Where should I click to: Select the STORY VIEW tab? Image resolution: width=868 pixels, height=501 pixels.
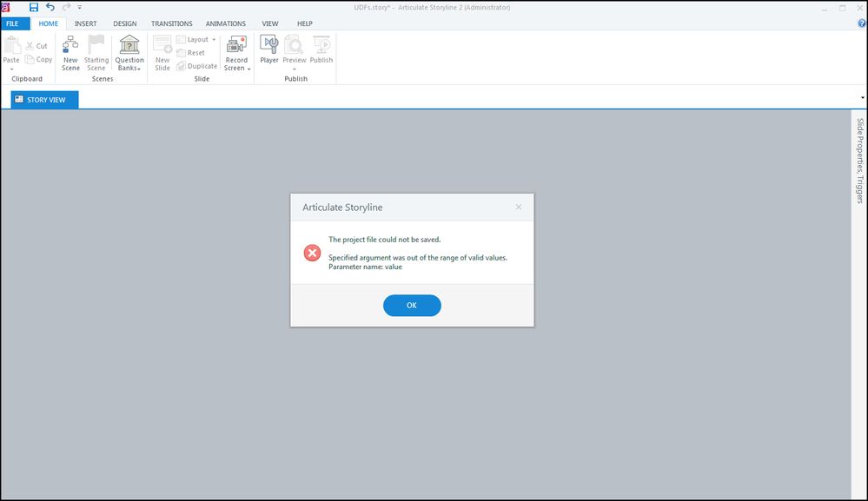click(x=44, y=100)
